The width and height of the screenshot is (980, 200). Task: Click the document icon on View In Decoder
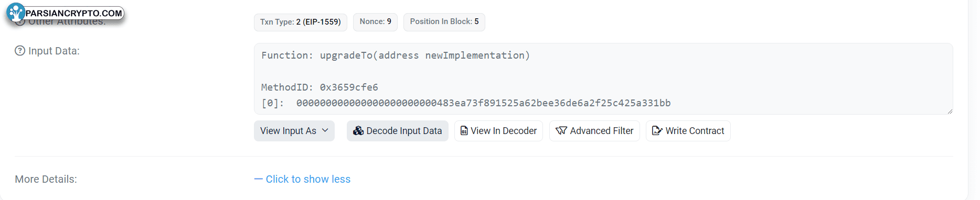(464, 131)
